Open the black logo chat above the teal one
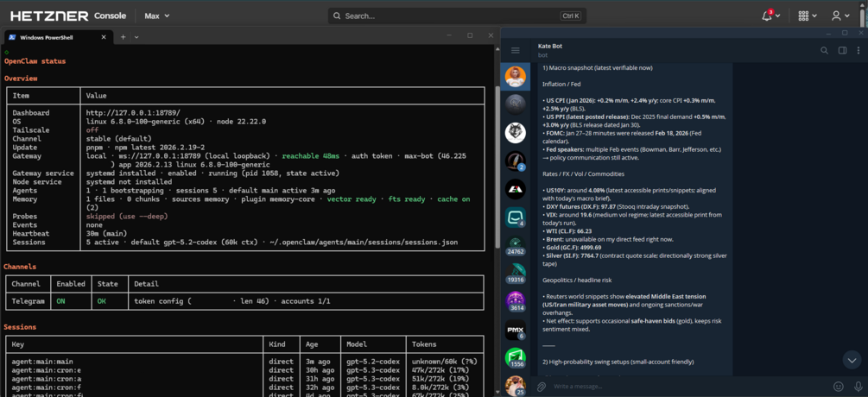Image resolution: width=868 pixels, height=397 pixels. (x=516, y=189)
